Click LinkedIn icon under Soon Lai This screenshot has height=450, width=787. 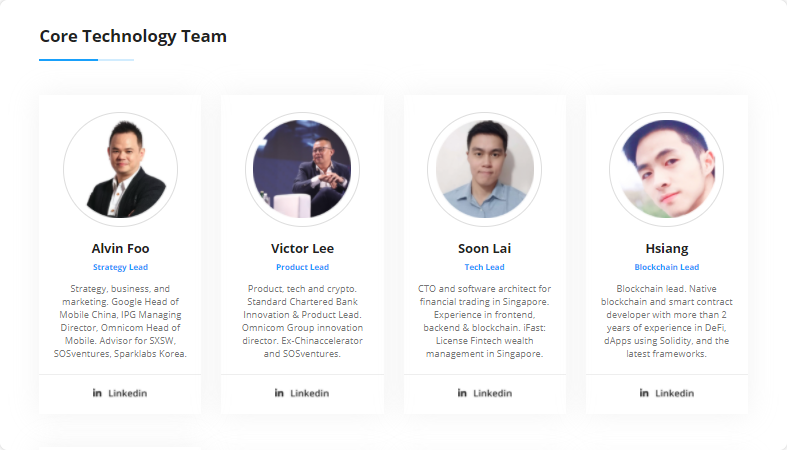[x=462, y=393]
